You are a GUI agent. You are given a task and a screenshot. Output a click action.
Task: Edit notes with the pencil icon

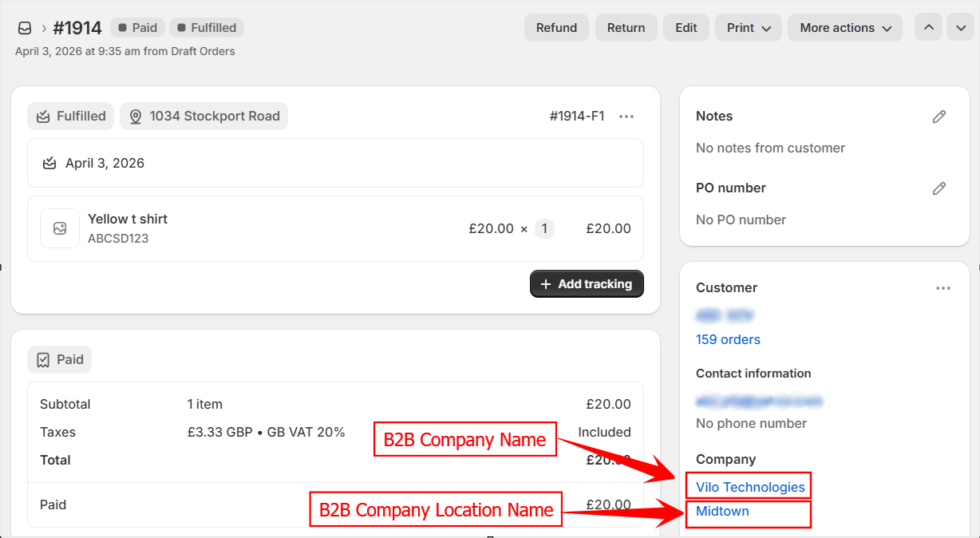(x=939, y=117)
